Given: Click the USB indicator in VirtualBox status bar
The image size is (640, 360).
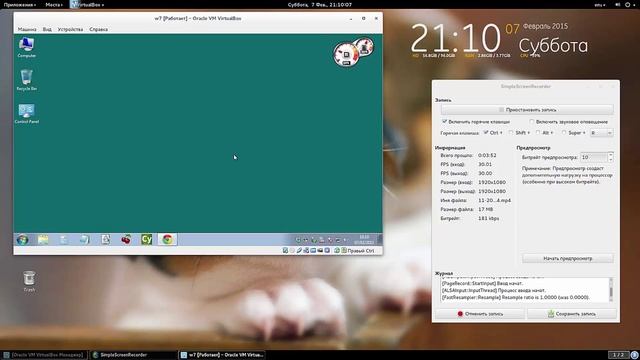Looking at the screenshot, I should pyautogui.click(x=299, y=250).
